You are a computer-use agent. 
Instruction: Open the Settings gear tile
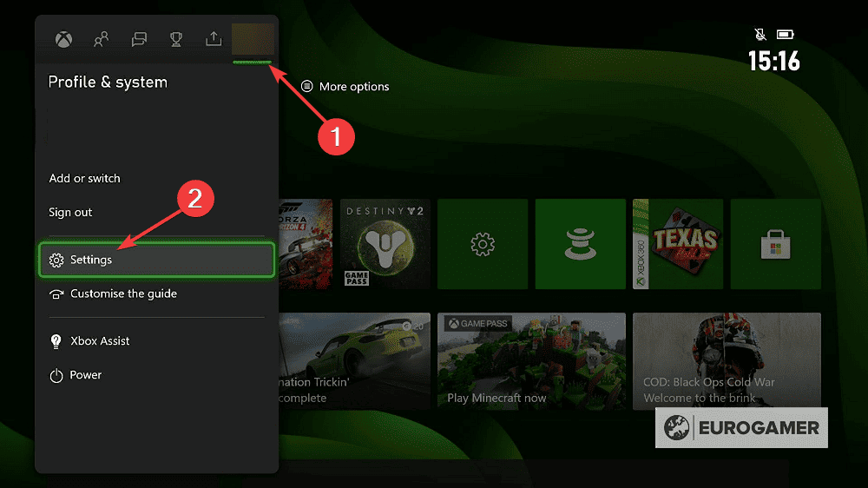(483, 244)
